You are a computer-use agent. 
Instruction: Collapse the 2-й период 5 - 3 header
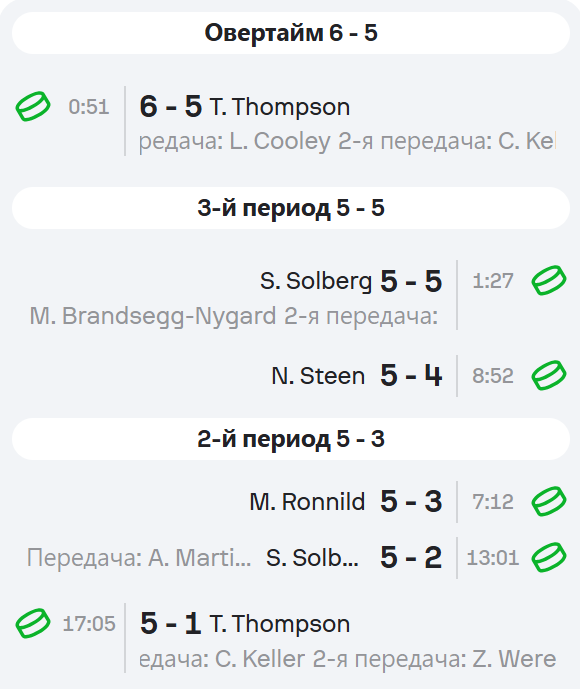291,439
